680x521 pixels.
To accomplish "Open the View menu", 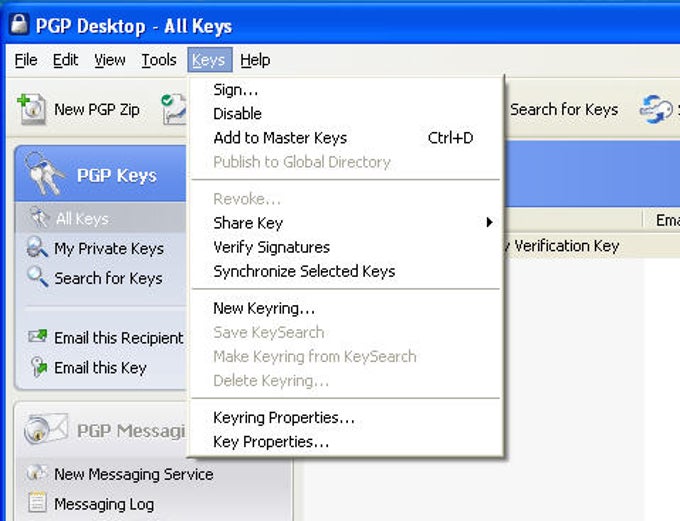I will [110, 60].
